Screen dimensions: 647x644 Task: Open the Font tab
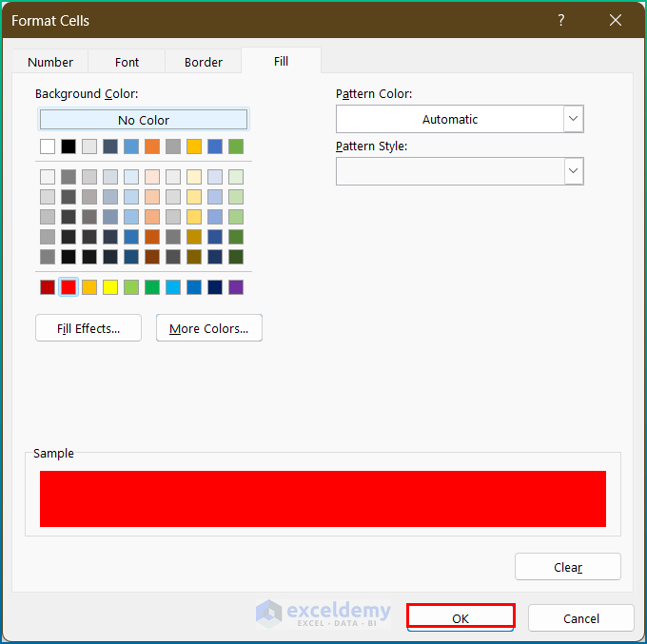tap(127, 62)
